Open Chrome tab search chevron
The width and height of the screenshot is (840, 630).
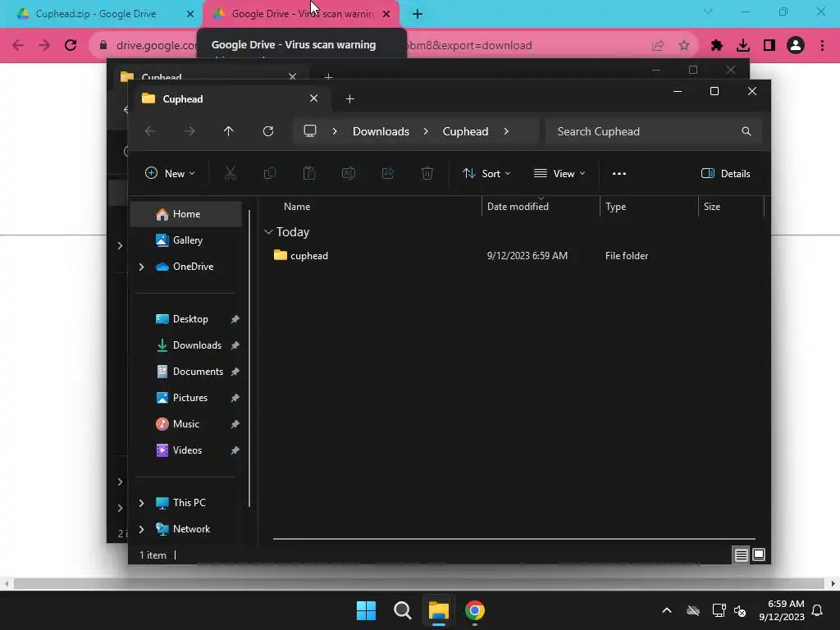(708, 11)
